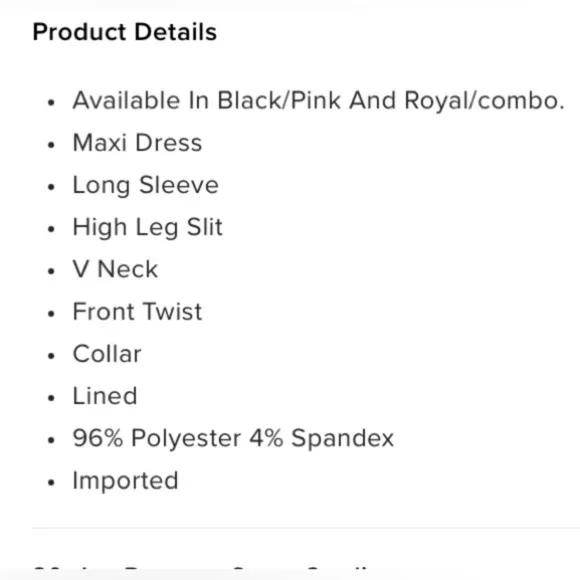580x580 pixels.
Task: Select the V Neck list entry
Action: [x=115, y=269]
